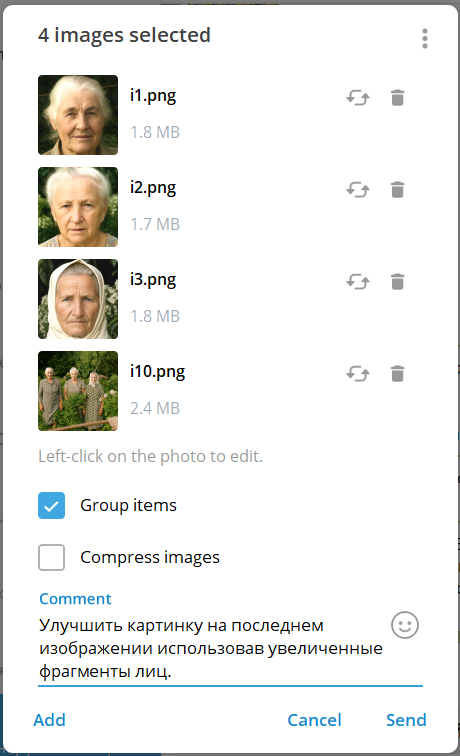Add more files with the Add button
Screen dimensions: 460x756
[49, 720]
